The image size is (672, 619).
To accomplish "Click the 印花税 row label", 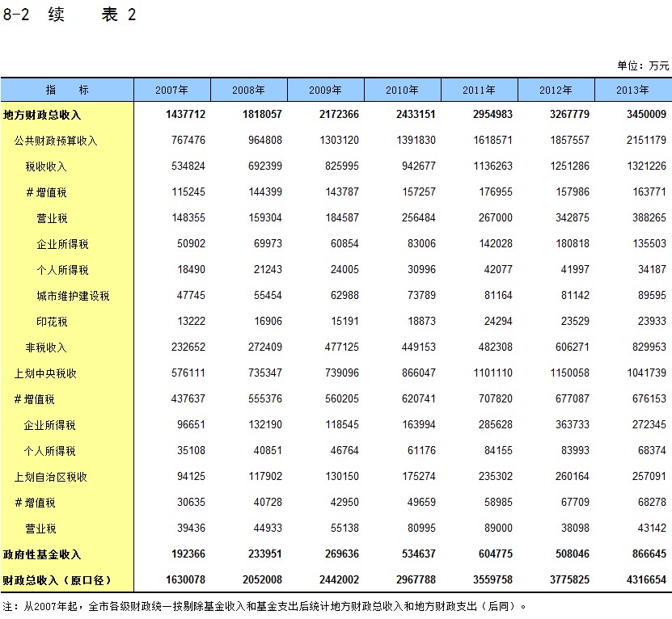I will click(52, 322).
